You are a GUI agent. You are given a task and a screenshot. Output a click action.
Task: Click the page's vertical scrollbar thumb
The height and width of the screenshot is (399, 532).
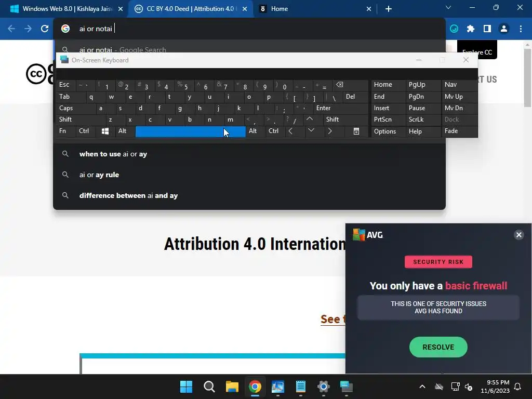point(527,78)
